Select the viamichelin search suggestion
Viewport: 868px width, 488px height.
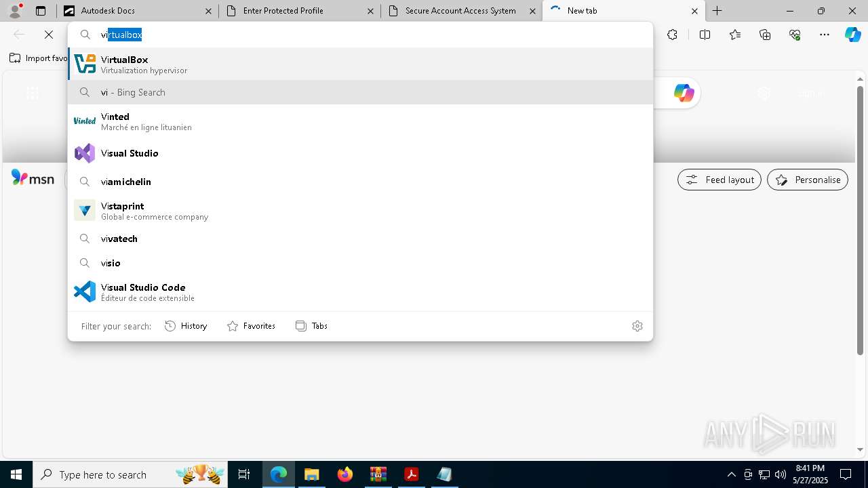click(360, 182)
